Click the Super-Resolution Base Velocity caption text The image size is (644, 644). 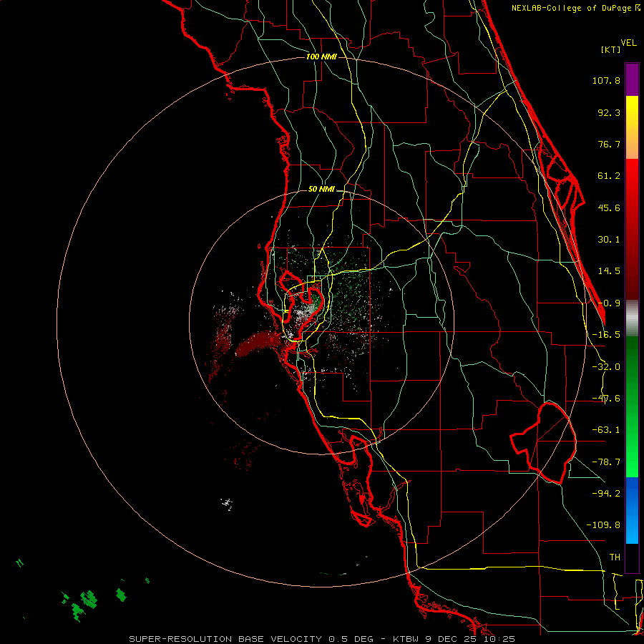tap(322, 639)
